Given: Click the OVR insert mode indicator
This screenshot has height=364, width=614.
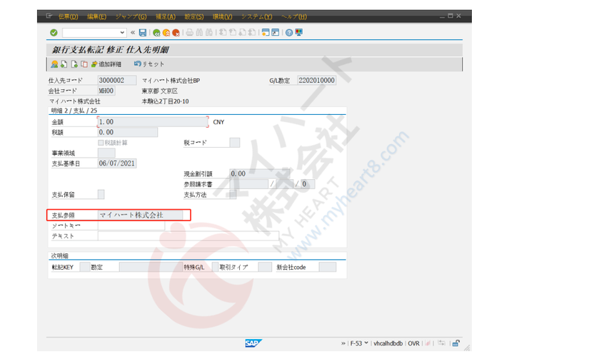Looking at the screenshot, I should pyautogui.click(x=413, y=343).
